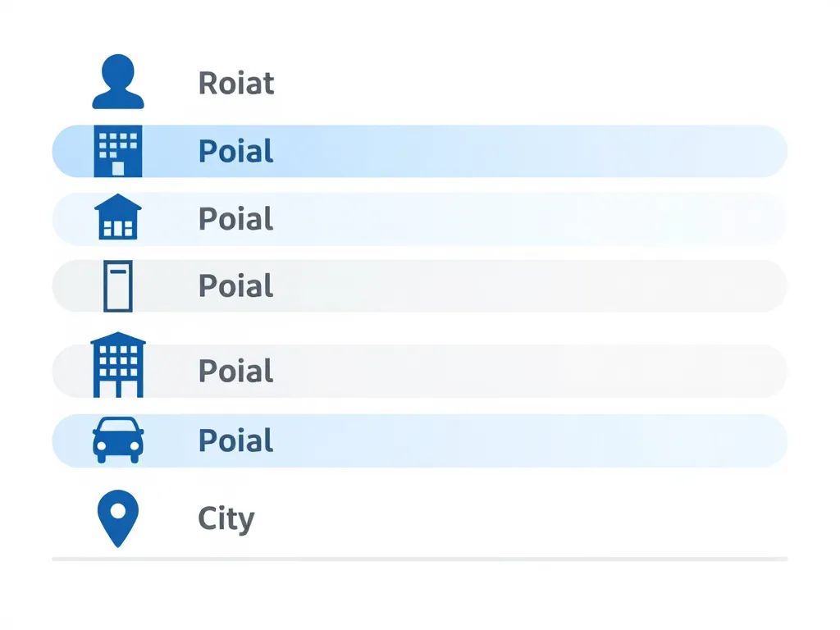Screen dimensions: 840x630
Task: Select the office building icon with grid windows
Action: tap(119, 151)
